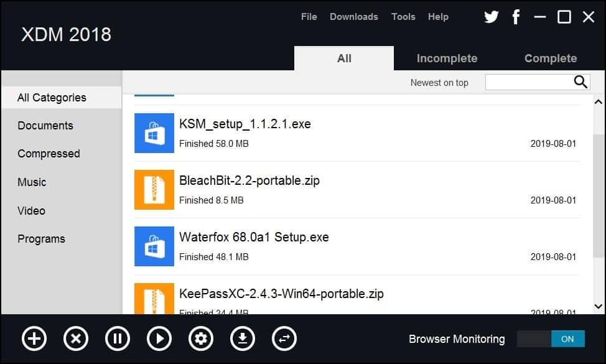Open the Tools menu
The image size is (606, 364).
coord(403,17)
